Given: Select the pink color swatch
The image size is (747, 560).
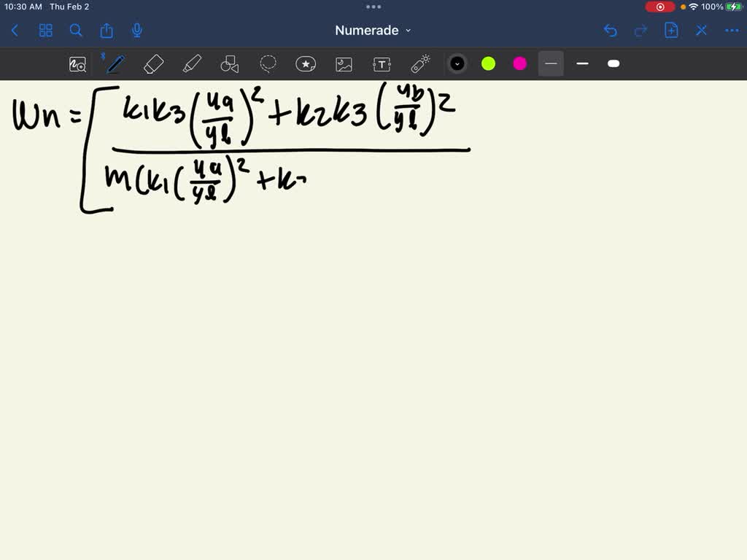Looking at the screenshot, I should [519, 64].
